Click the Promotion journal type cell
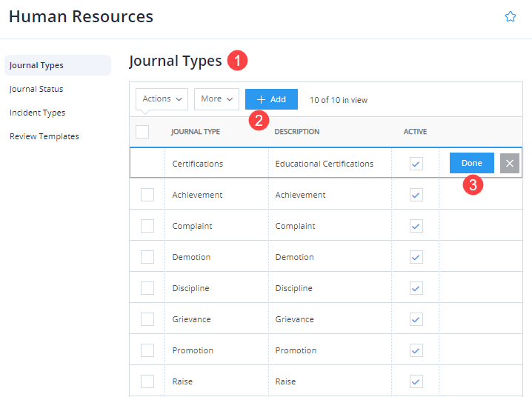532x397 pixels. point(217,350)
